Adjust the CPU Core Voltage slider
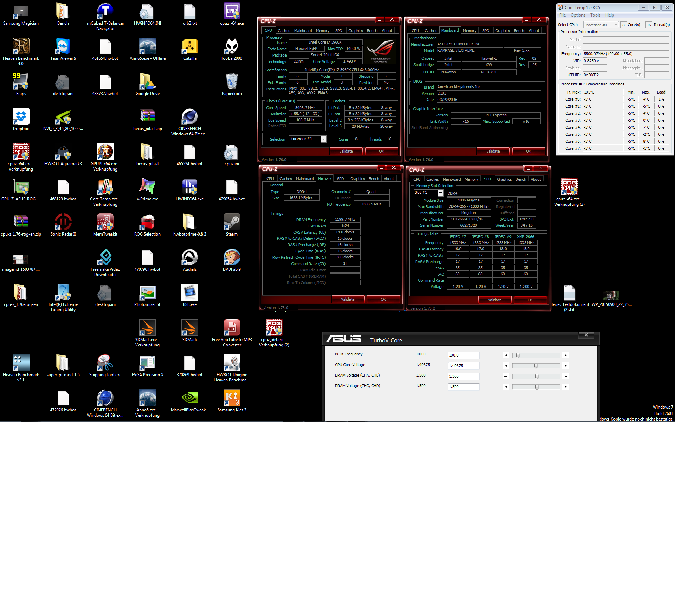This screenshot has width=675, height=616. point(536,366)
